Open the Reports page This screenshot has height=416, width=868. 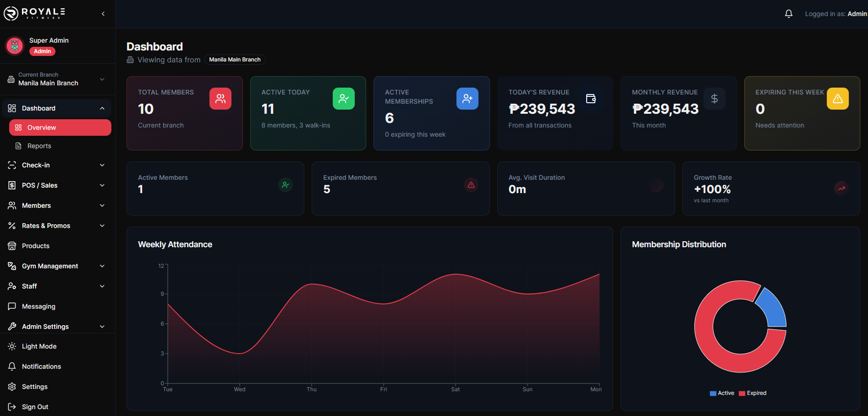click(x=39, y=146)
